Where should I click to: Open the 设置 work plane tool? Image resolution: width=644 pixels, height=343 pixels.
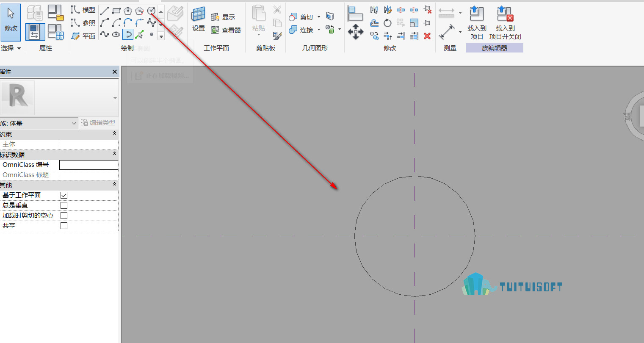click(x=198, y=19)
